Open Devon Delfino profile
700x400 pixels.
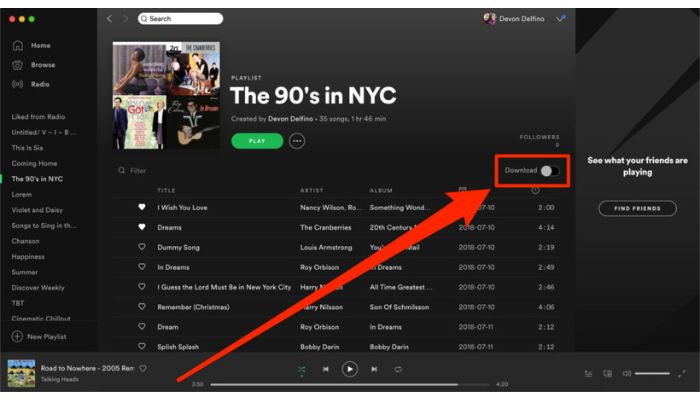pos(514,19)
